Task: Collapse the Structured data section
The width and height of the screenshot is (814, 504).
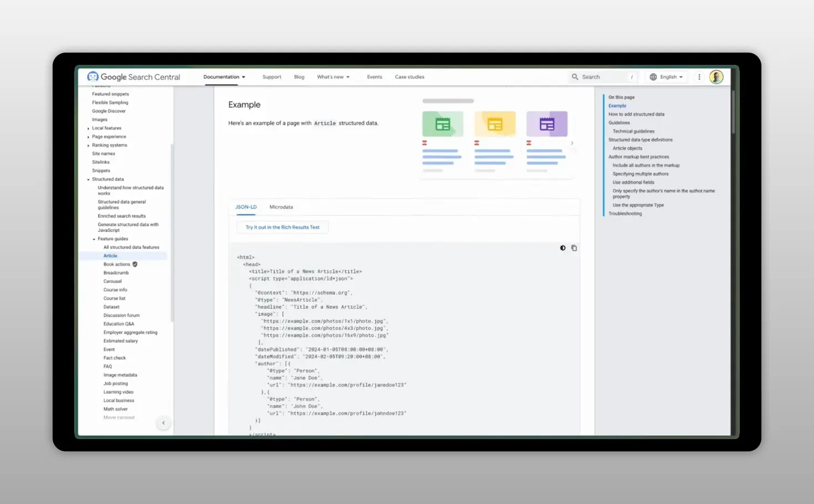Action: click(x=88, y=179)
